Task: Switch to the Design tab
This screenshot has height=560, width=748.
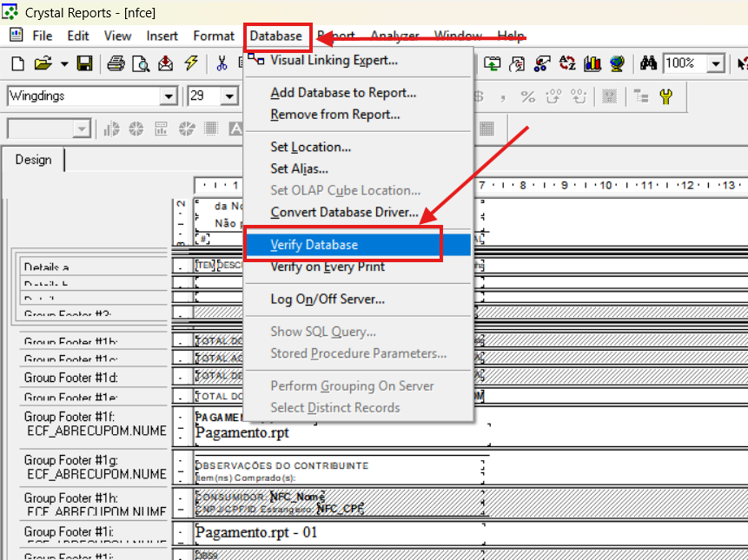Action: tap(33, 160)
